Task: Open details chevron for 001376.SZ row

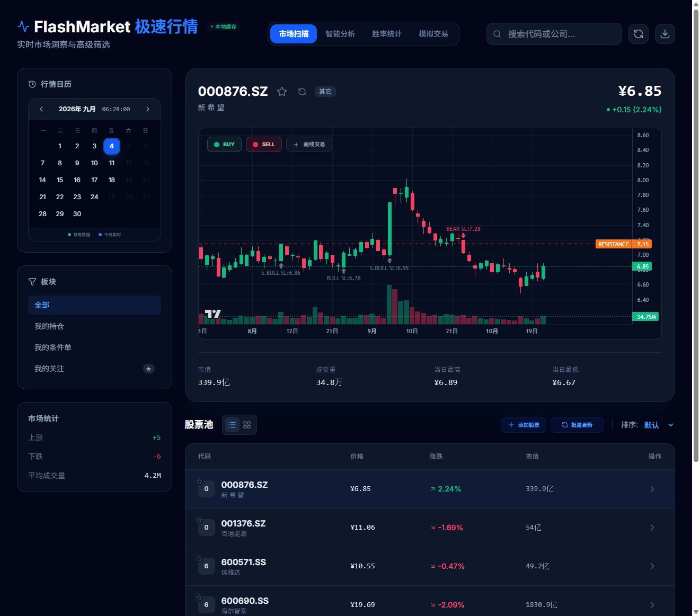Action: (652, 528)
